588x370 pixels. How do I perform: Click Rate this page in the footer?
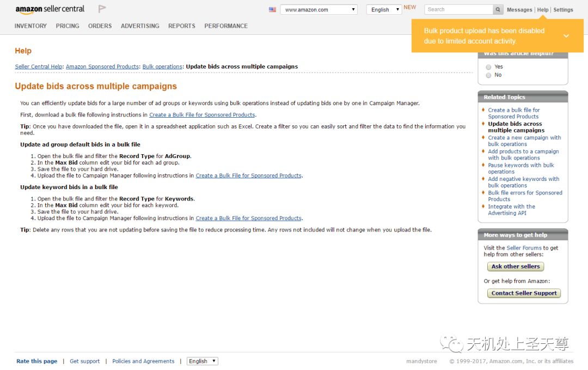coord(37,361)
